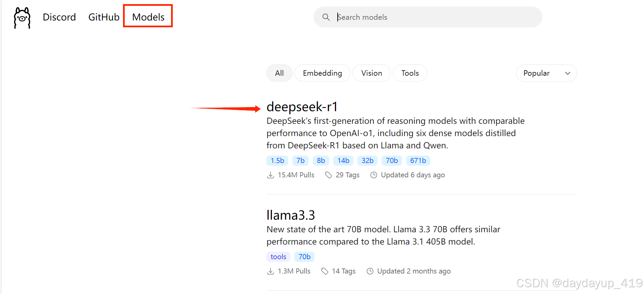This screenshot has height=294, width=644.
Task: Click the tag icon beside 29 Tags
Action: [x=328, y=175]
